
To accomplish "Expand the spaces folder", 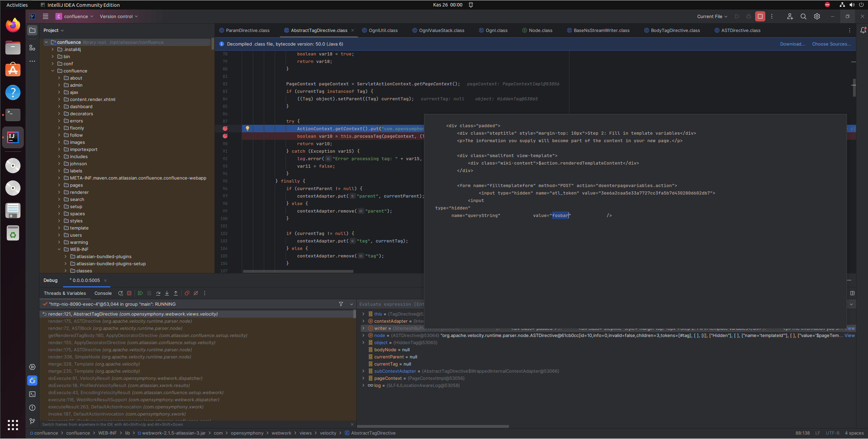I will click(59, 214).
